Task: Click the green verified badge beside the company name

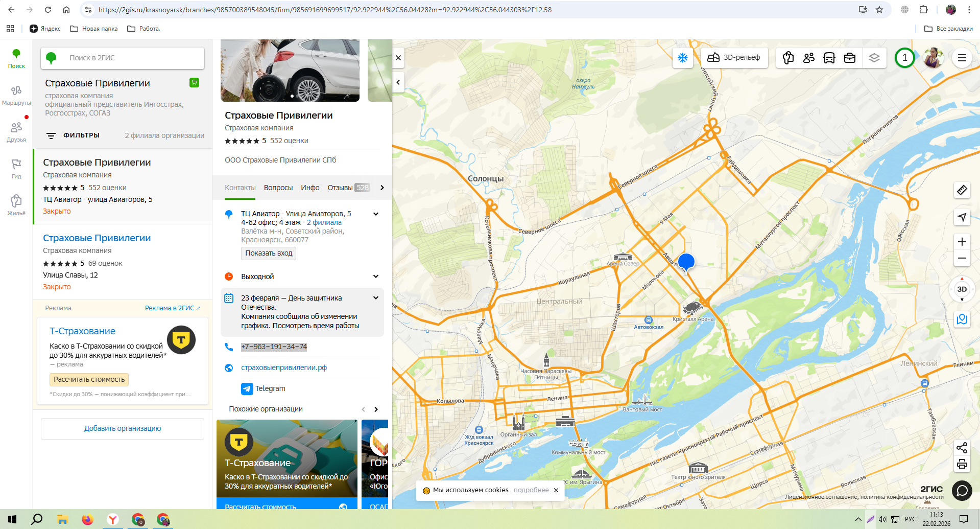Action: (194, 83)
